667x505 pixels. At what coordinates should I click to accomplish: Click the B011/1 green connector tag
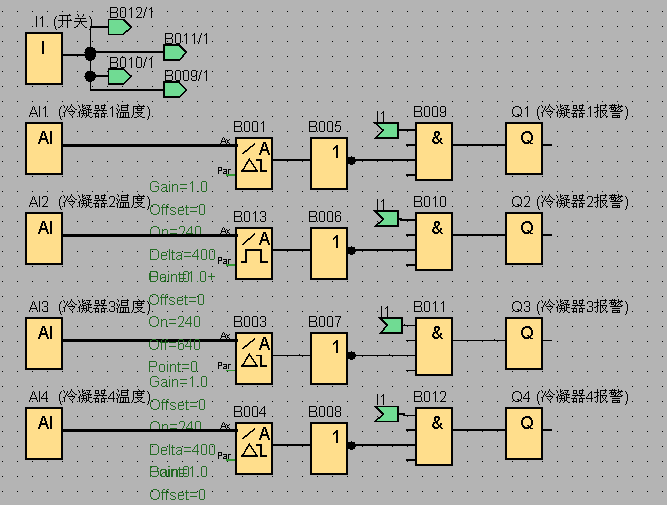175,53
